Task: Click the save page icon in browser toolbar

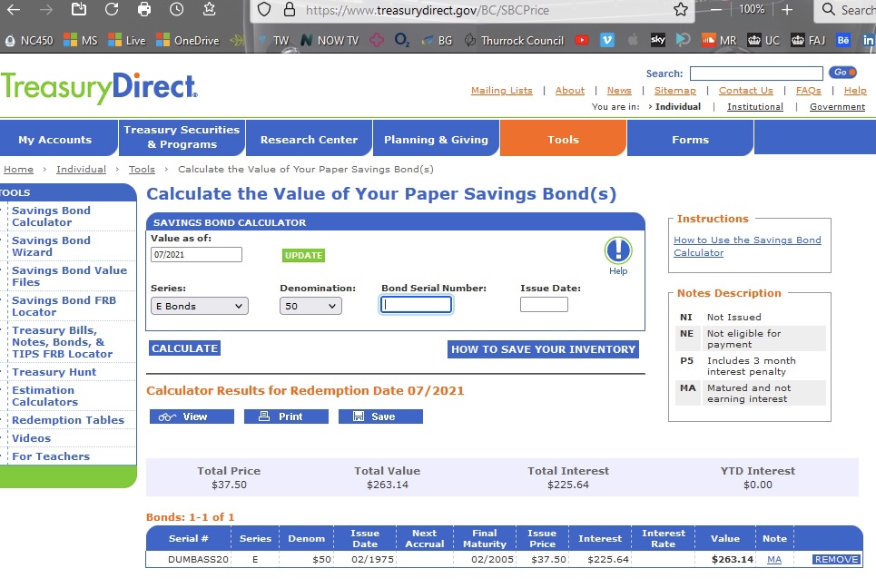Action: tap(79, 9)
